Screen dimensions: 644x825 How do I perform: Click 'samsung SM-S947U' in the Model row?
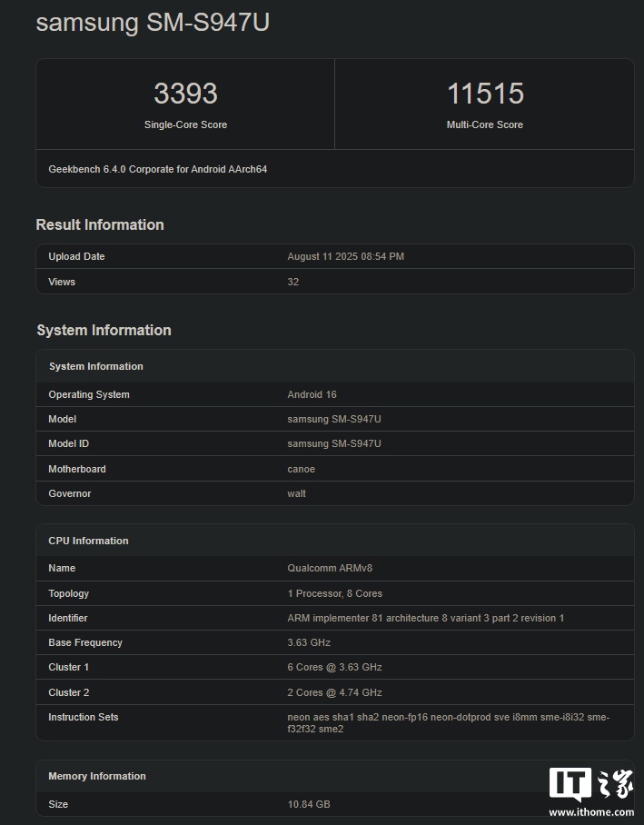334,420
